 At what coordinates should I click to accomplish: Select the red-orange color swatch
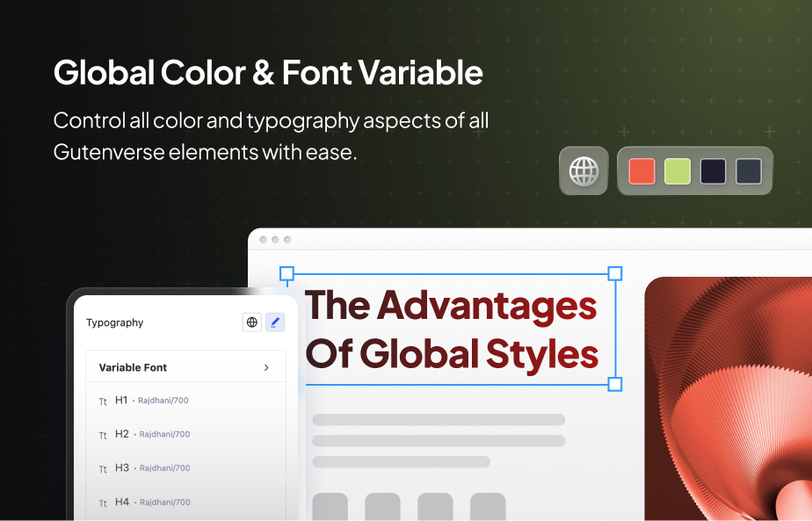tap(642, 171)
